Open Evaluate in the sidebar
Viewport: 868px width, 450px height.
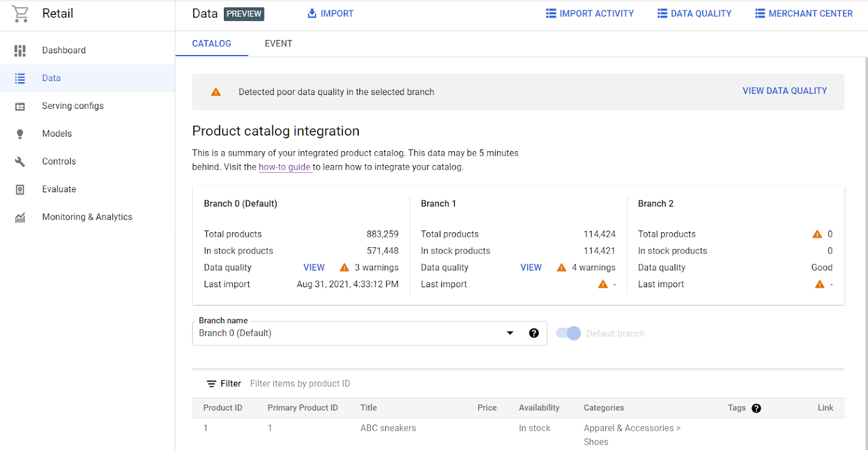tap(87, 189)
